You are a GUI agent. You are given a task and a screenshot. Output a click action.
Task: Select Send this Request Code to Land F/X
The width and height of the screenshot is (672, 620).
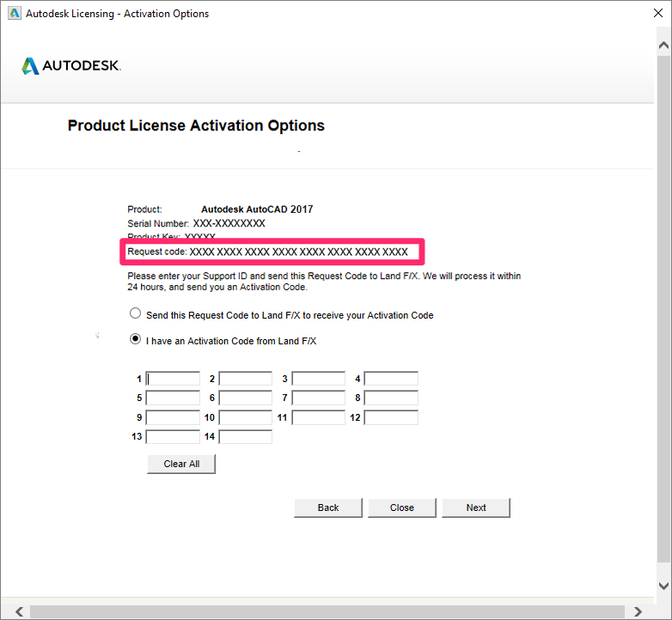coord(135,313)
